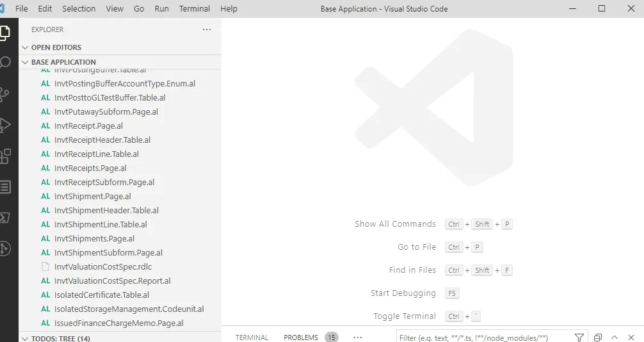Open Explorer more actions ellipsis

coord(207,29)
